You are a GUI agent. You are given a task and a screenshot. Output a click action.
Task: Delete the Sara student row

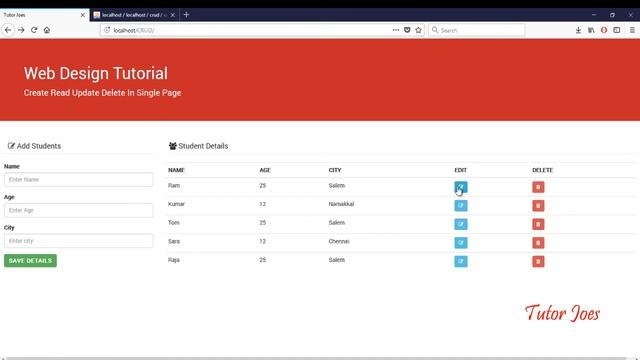point(538,242)
